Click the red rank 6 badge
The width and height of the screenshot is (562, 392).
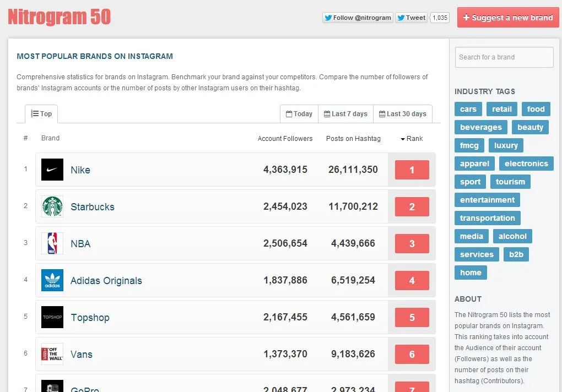tap(412, 354)
